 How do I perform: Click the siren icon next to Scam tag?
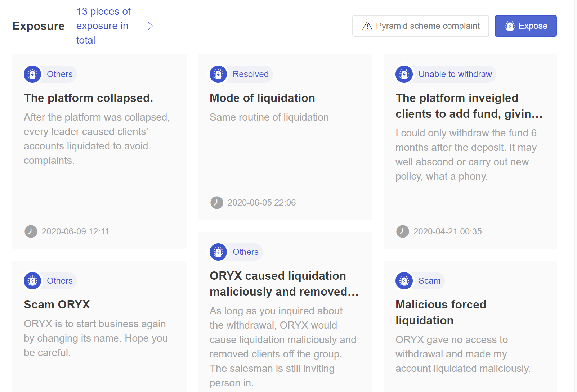coord(404,281)
